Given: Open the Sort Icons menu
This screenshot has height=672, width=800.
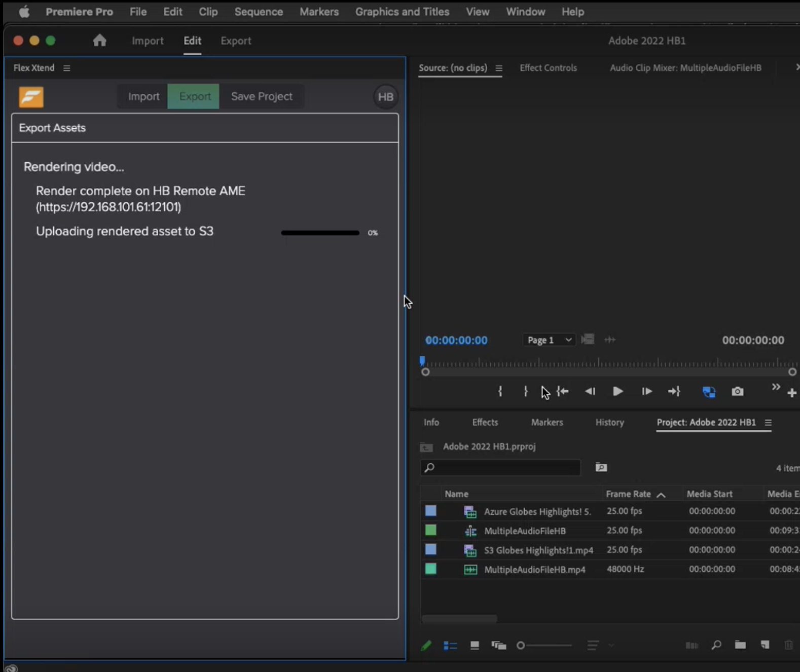Looking at the screenshot, I should 593,646.
